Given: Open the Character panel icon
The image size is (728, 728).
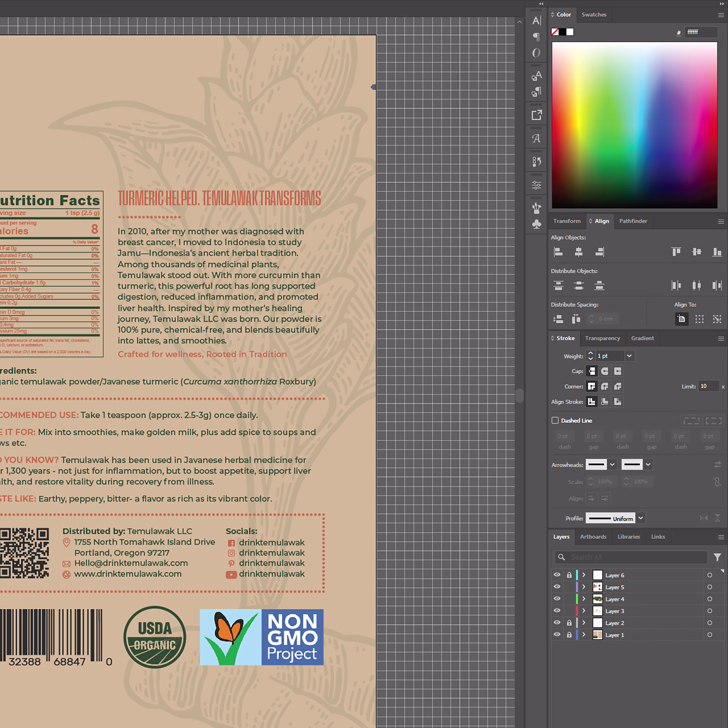Looking at the screenshot, I should (x=536, y=21).
